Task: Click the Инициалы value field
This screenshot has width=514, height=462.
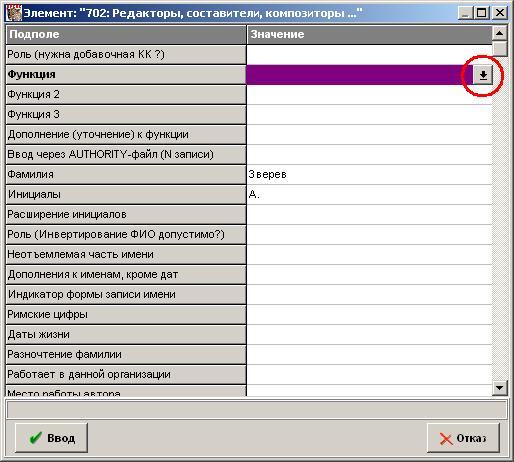Action: tap(369, 195)
